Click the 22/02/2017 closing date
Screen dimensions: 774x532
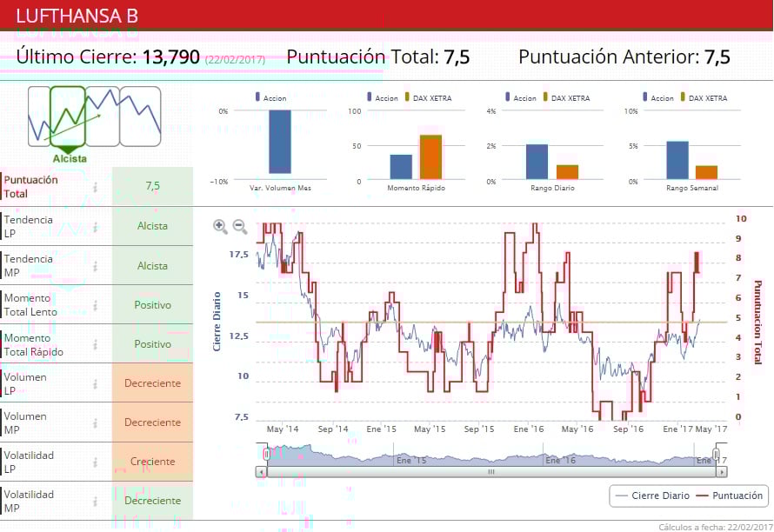click(x=235, y=60)
